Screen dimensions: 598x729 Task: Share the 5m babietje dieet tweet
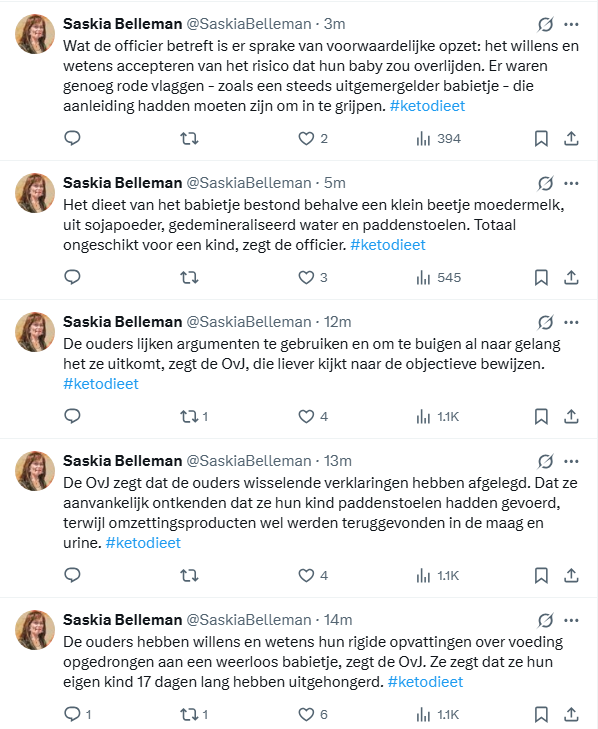coord(571,278)
